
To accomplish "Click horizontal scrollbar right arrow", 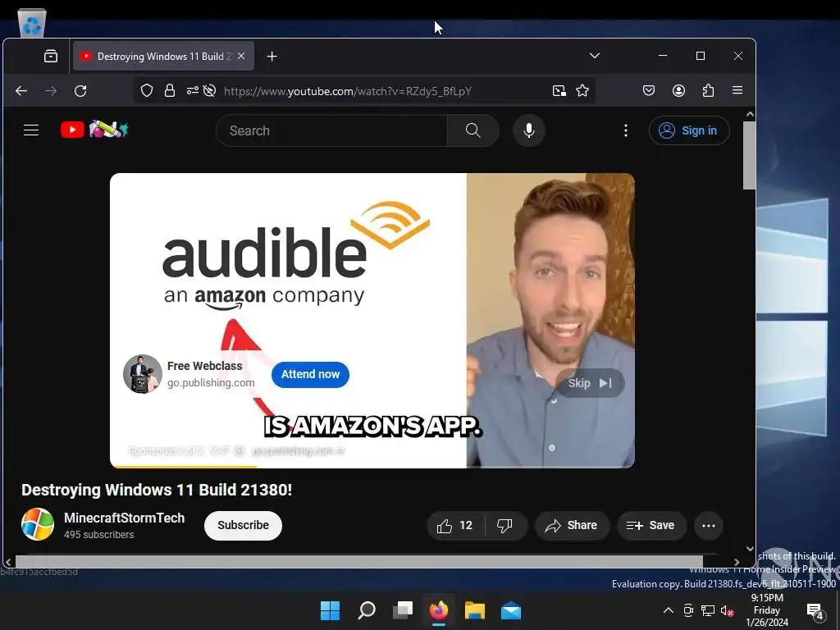I will [737, 562].
